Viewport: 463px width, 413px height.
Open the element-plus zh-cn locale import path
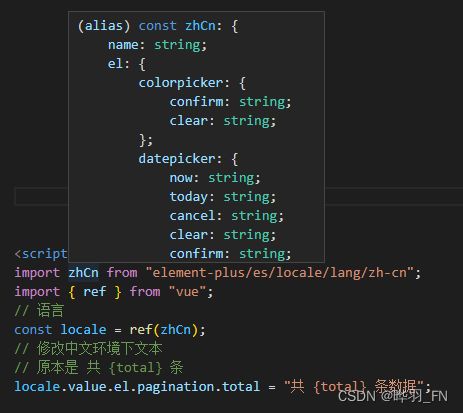click(x=280, y=273)
